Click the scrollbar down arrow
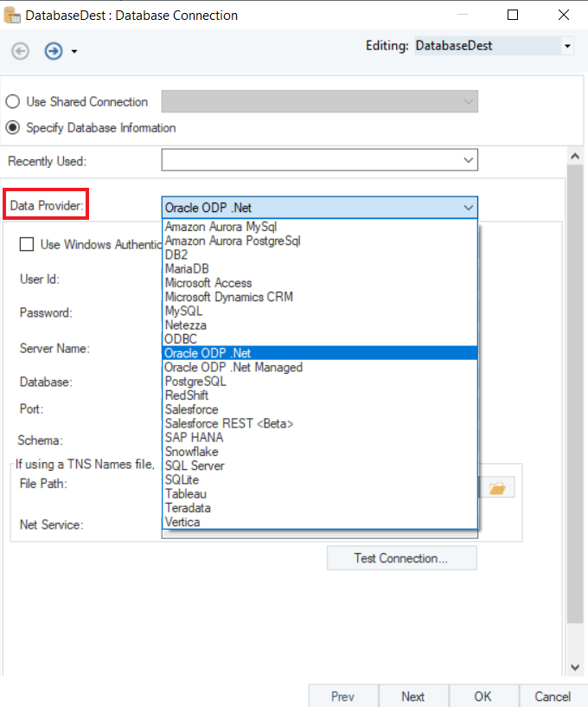 click(x=572, y=667)
